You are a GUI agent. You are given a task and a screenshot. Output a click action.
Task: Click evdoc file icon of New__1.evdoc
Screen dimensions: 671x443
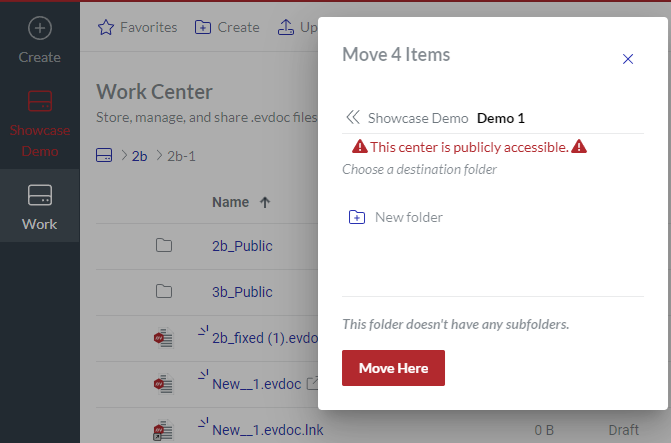163,384
